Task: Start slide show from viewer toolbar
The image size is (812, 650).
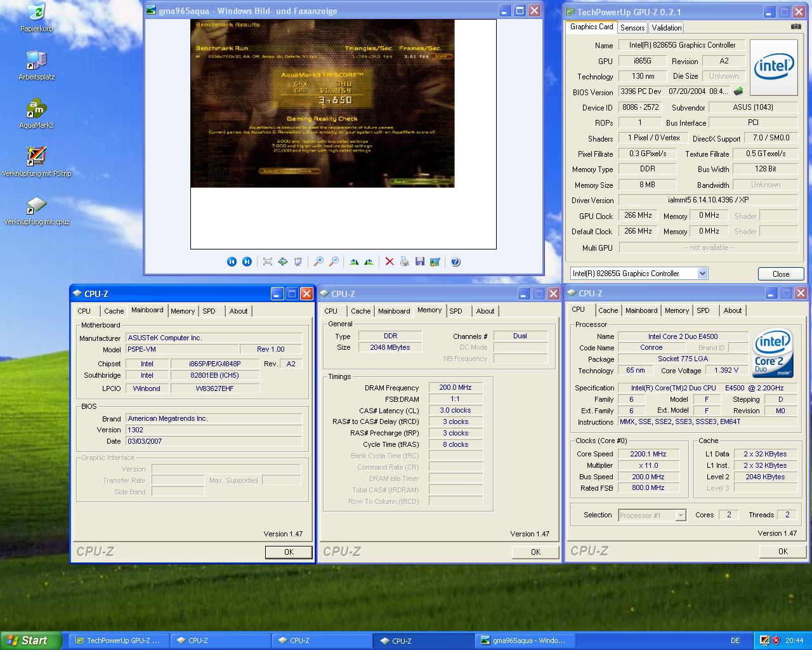Action: (x=298, y=262)
